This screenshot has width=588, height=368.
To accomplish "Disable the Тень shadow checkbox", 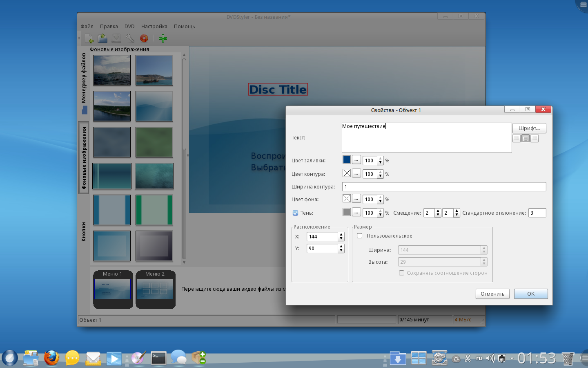I will pos(295,213).
